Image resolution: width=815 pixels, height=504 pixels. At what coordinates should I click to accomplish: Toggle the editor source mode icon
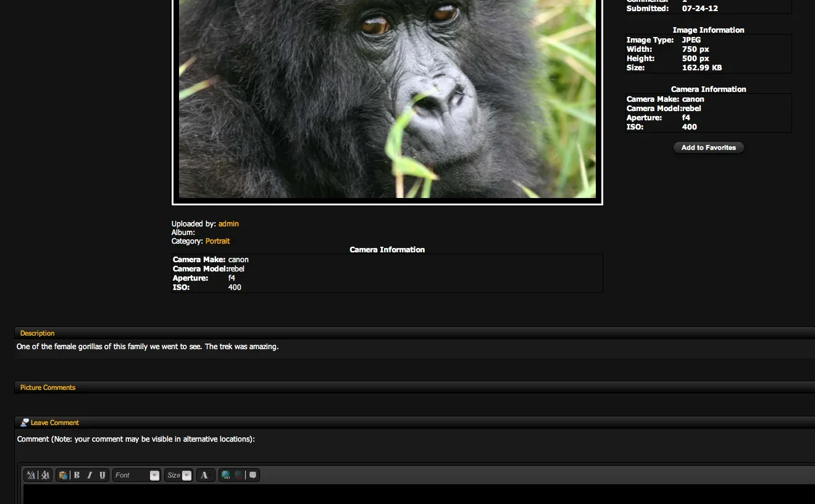[x=31, y=475]
